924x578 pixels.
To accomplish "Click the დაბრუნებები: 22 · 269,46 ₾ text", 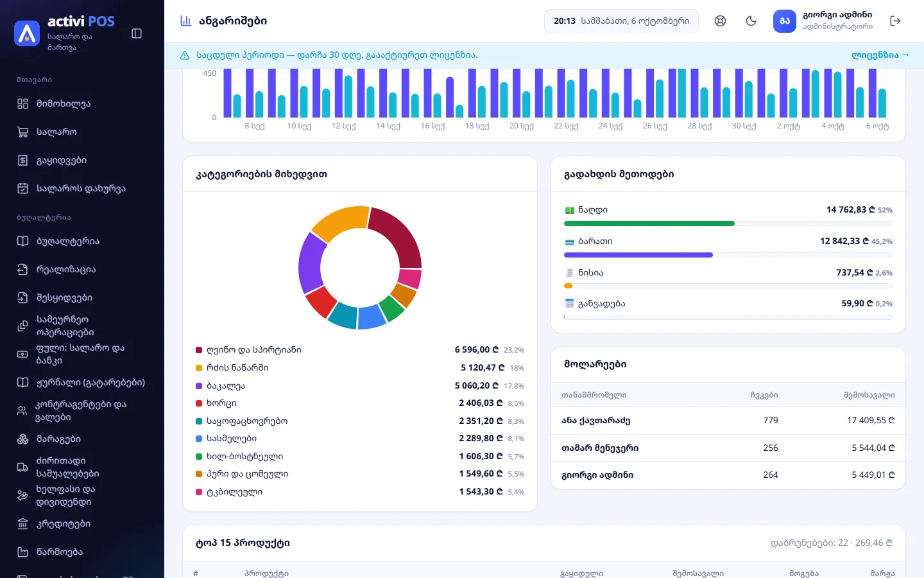I will (832, 543).
